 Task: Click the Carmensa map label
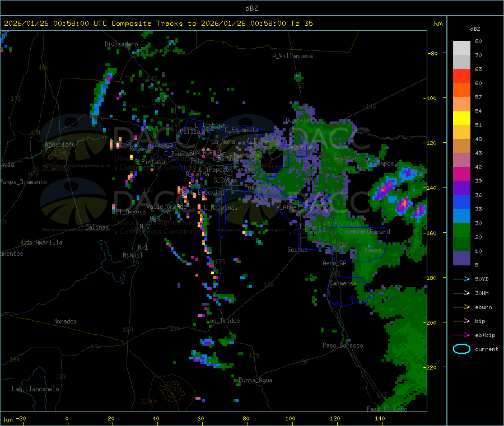(x=343, y=283)
